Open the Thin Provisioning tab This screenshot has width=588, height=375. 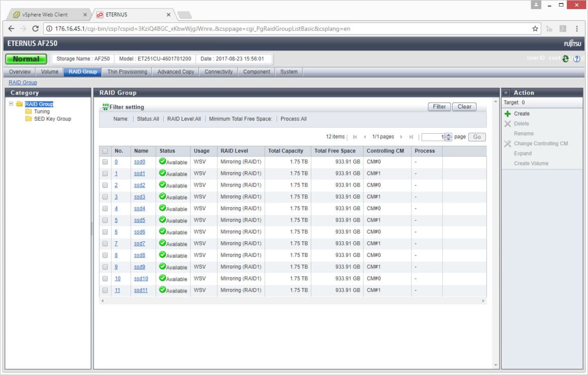click(127, 71)
